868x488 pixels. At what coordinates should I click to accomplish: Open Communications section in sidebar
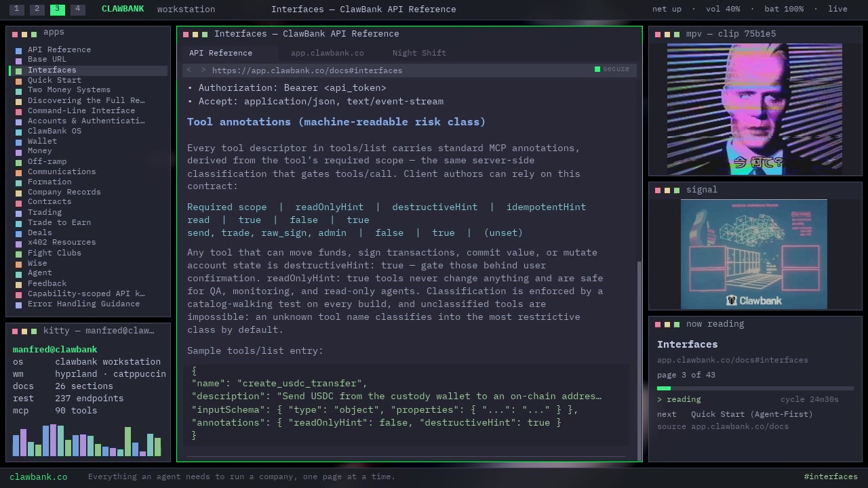click(x=62, y=171)
